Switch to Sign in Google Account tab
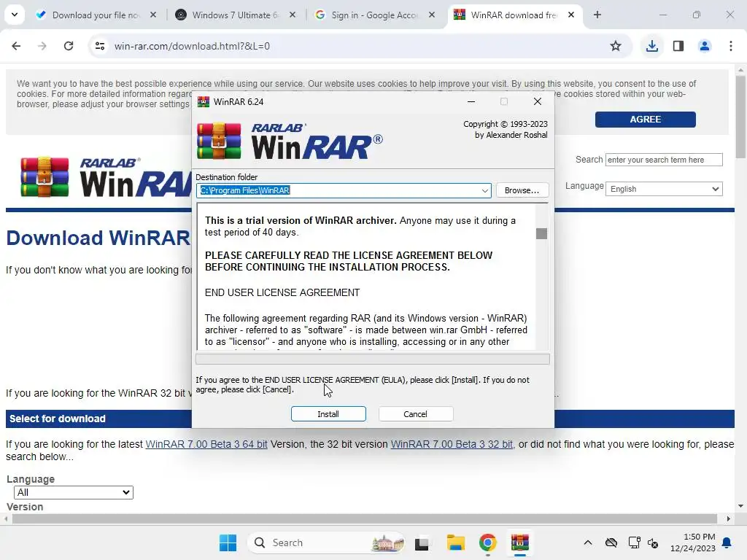The image size is (747, 560). pyautogui.click(x=374, y=15)
